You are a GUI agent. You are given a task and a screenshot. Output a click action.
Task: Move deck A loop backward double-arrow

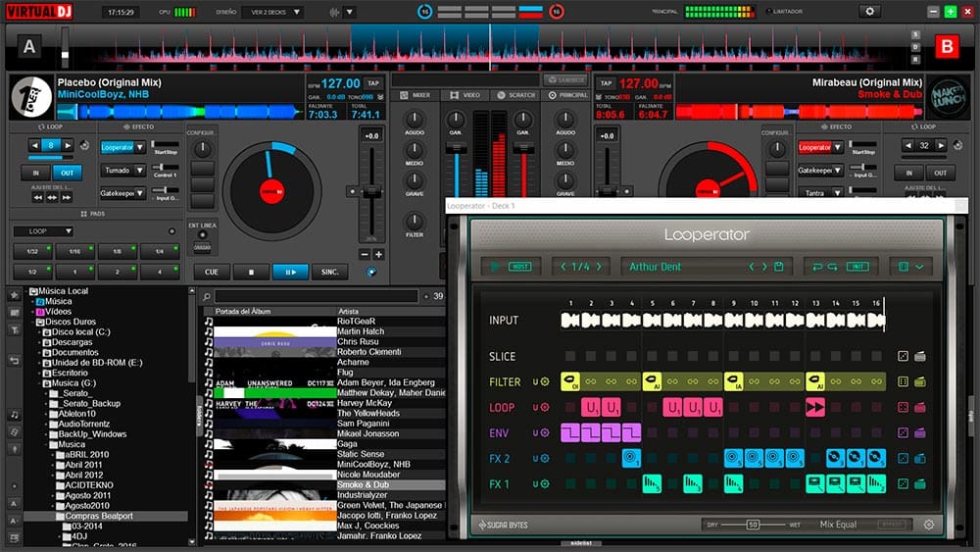(x=37, y=197)
